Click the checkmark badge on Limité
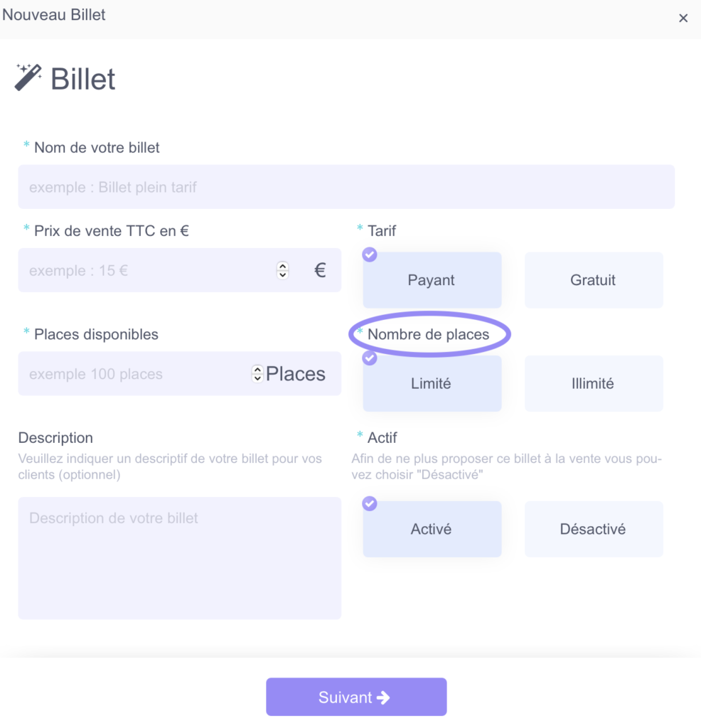The image size is (701, 728). (x=370, y=358)
